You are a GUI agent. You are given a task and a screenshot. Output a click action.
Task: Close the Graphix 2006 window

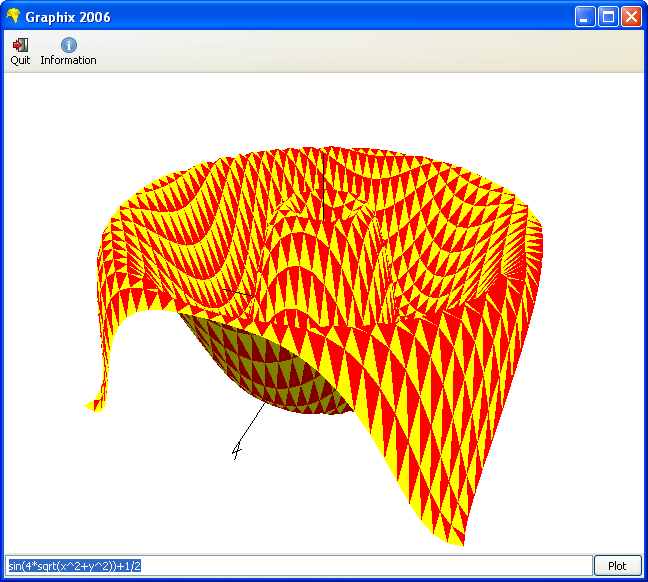[631, 17]
